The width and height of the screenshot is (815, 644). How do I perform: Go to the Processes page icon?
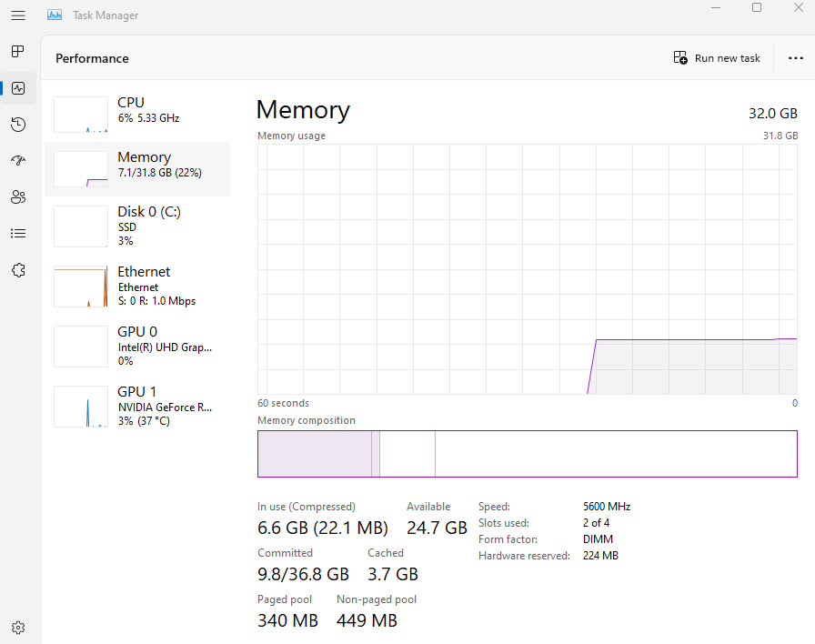click(18, 52)
